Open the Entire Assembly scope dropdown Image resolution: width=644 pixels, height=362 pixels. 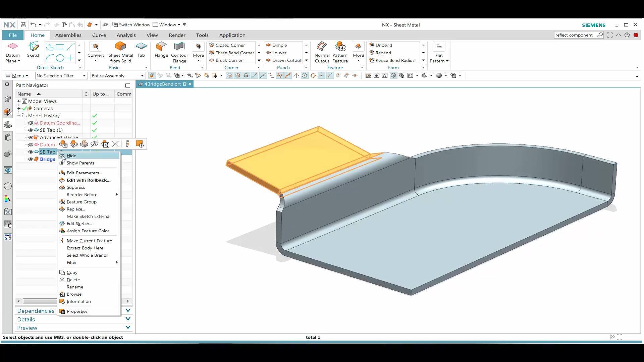coord(118,76)
